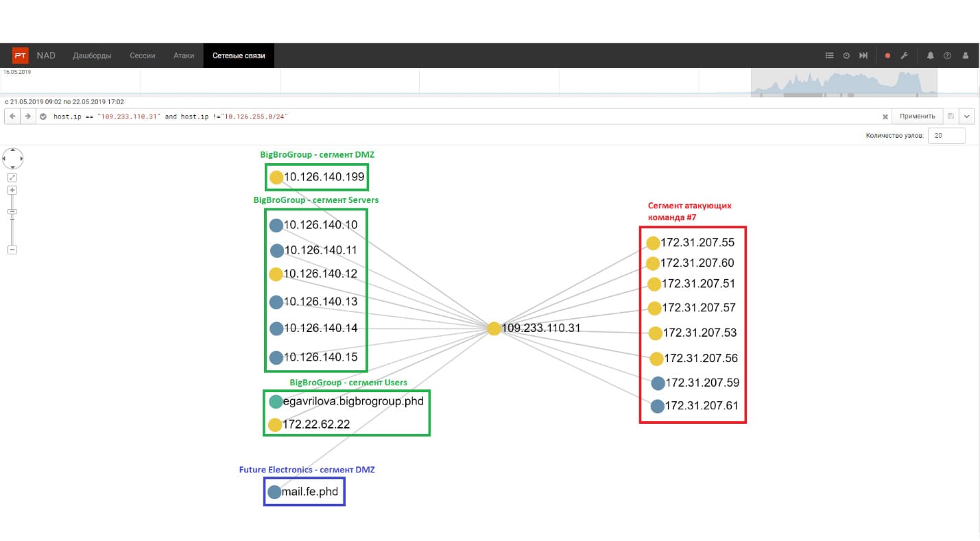980x541 pixels.
Task: Open settings via the wrench icon
Action: [x=904, y=56]
